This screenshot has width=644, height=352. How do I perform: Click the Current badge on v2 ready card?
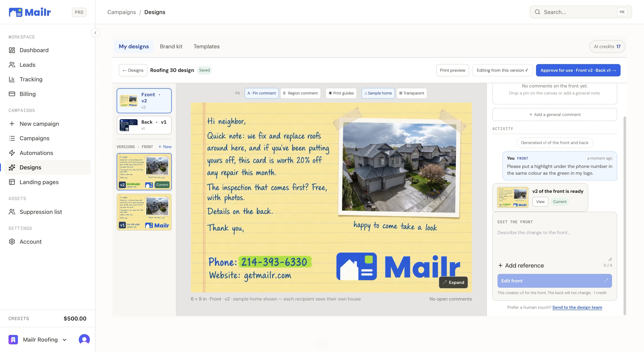click(559, 202)
